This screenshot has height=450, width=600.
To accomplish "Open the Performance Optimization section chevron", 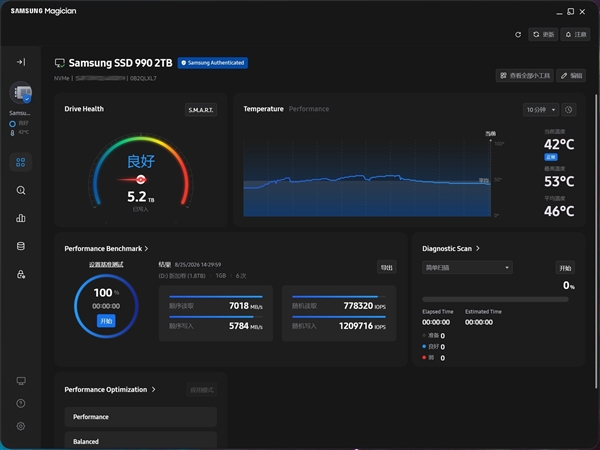I will (x=153, y=390).
